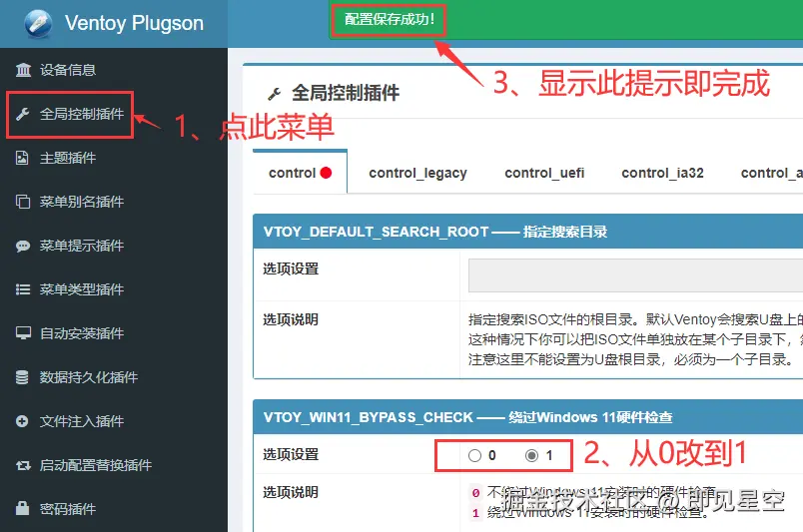Click the wrench icon for global control plugin
The height and width of the screenshot is (532, 803).
(23, 114)
